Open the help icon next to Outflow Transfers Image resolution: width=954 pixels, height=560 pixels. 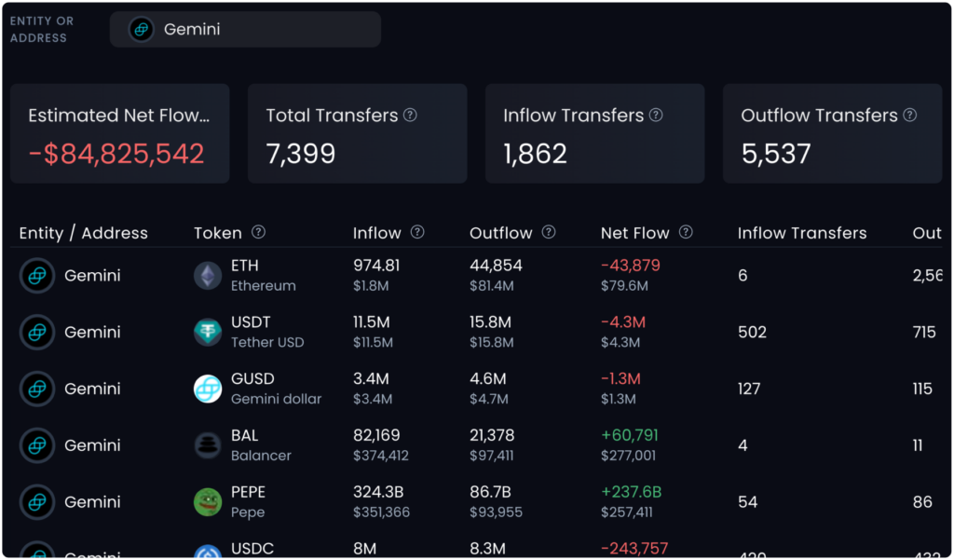tap(910, 115)
